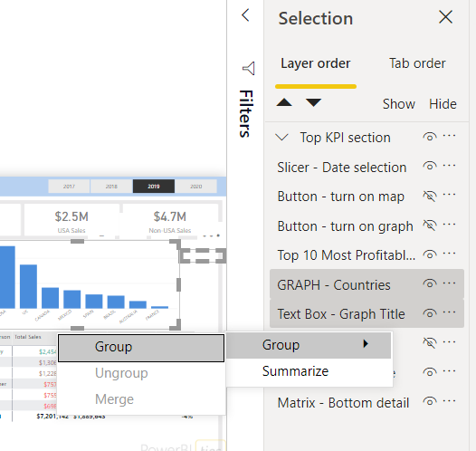The height and width of the screenshot is (451, 476).
Task: Hide the GRAPH - Countries layer
Action: pyautogui.click(x=430, y=283)
